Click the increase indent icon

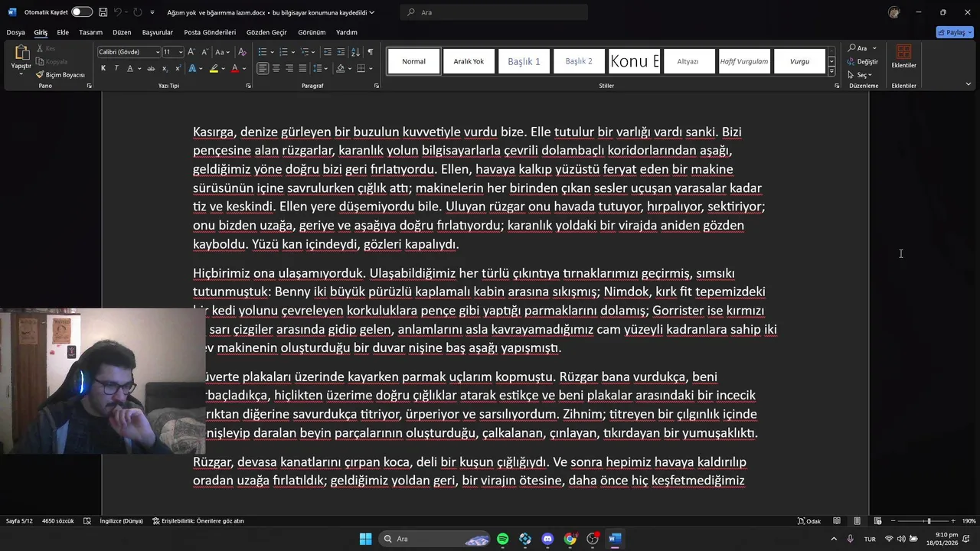[341, 52]
